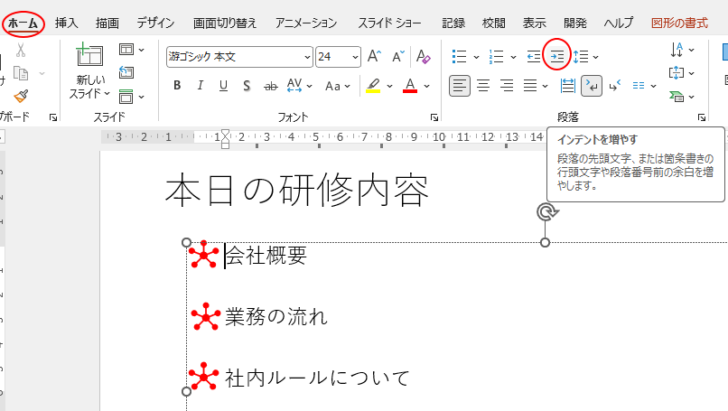Open the 校閲 tab
Viewport: 728px width, 411px height.
[494, 23]
